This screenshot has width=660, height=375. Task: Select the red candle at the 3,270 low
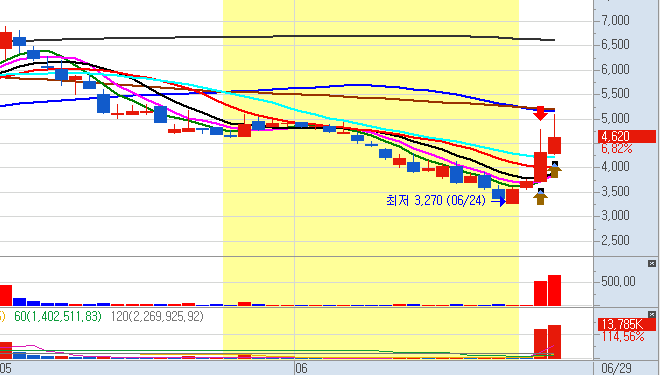tap(512, 197)
